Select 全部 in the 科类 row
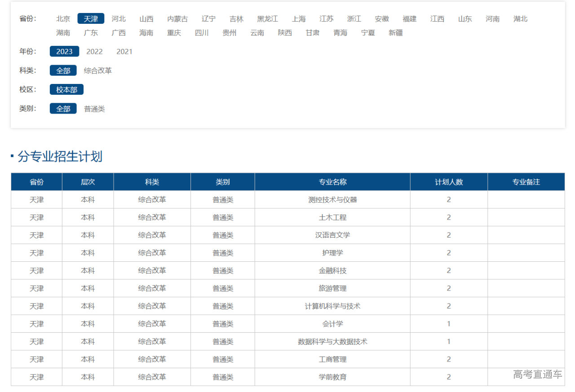Screen dimensions: 575x392 pos(63,71)
